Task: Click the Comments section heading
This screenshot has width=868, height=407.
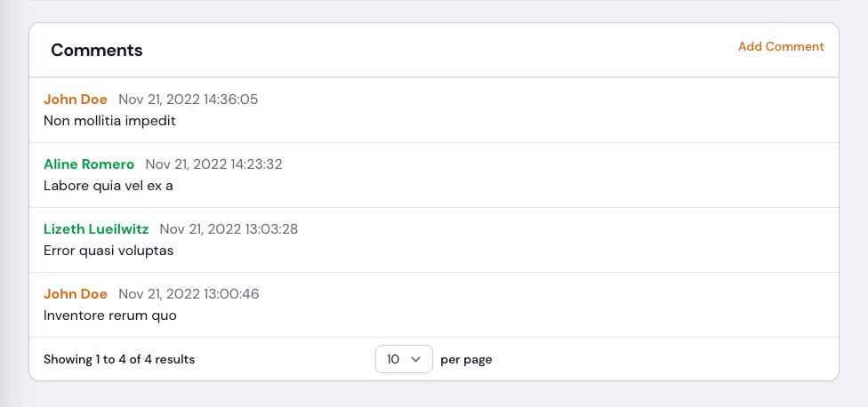Action: coord(97,51)
